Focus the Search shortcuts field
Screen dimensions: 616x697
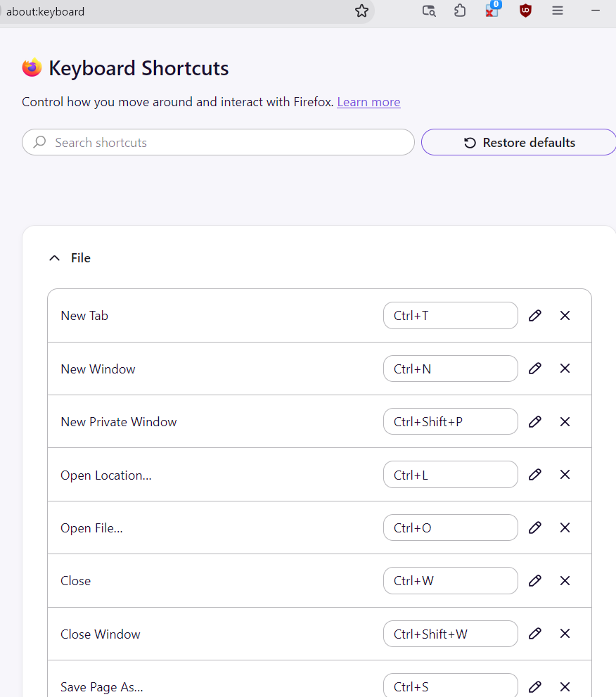[x=218, y=142]
